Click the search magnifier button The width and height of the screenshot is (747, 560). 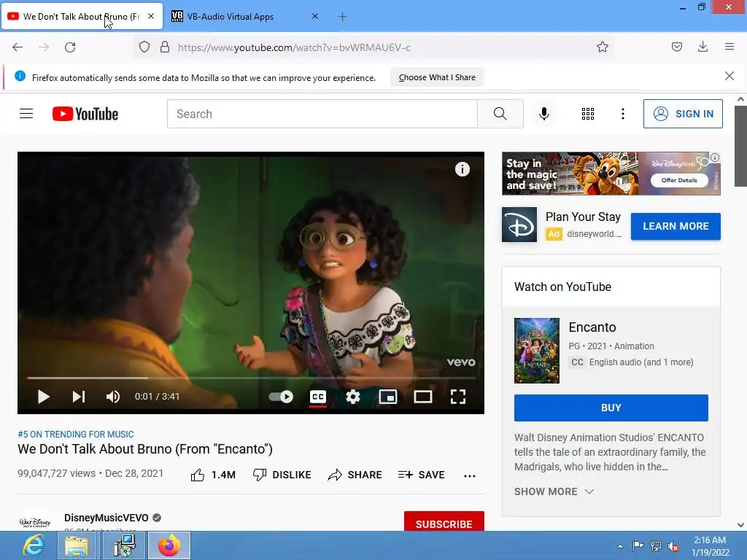click(500, 114)
